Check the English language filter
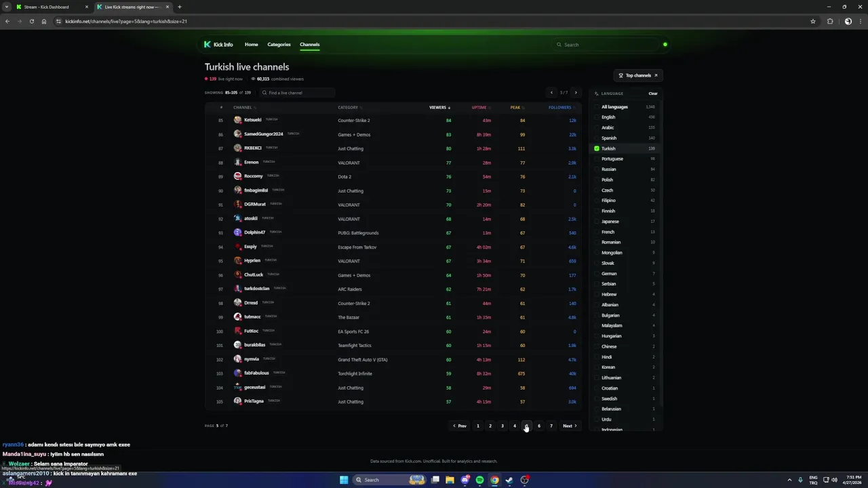Screen dimensions: 868x488 pyautogui.click(x=597, y=117)
